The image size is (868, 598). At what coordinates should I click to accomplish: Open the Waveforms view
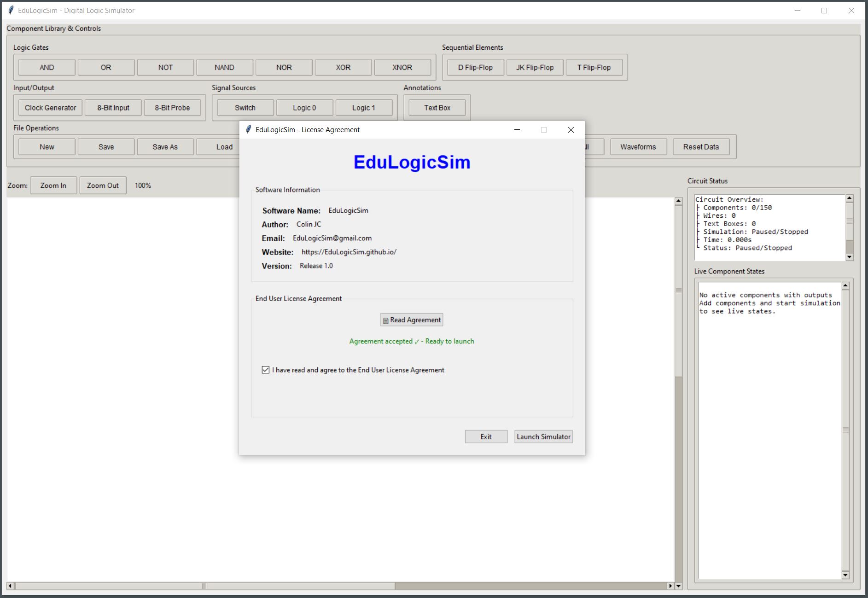pyautogui.click(x=638, y=147)
